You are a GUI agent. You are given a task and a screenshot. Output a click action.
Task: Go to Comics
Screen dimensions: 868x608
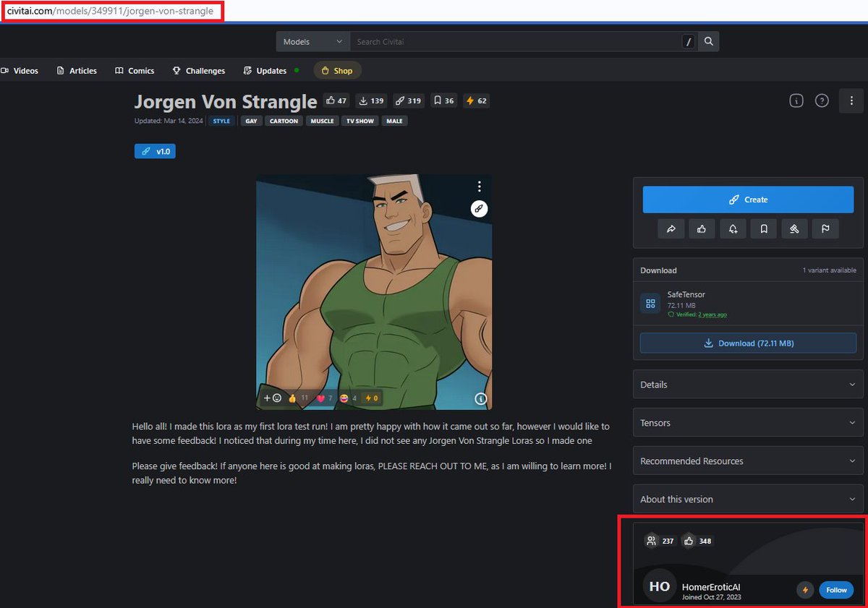click(135, 71)
